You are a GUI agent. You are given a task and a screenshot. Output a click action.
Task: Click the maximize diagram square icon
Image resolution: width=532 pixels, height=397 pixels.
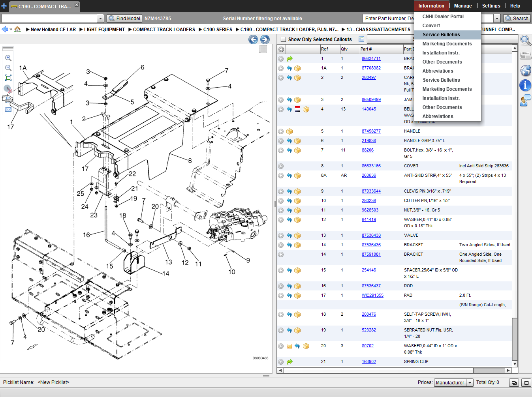click(263, 49)
